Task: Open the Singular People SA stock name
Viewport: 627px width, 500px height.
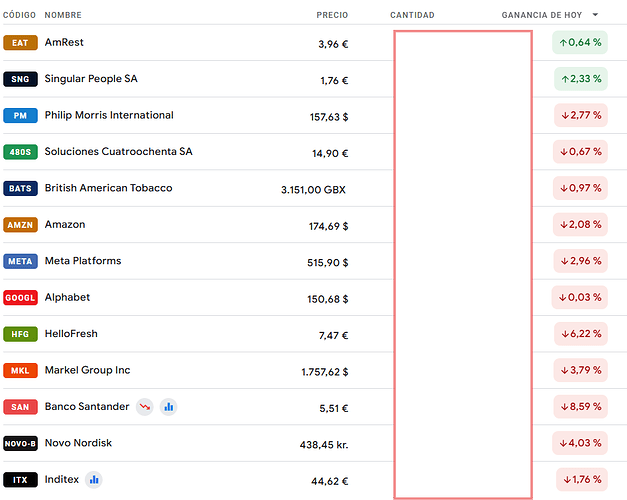Action: click(x=91, y=79)
